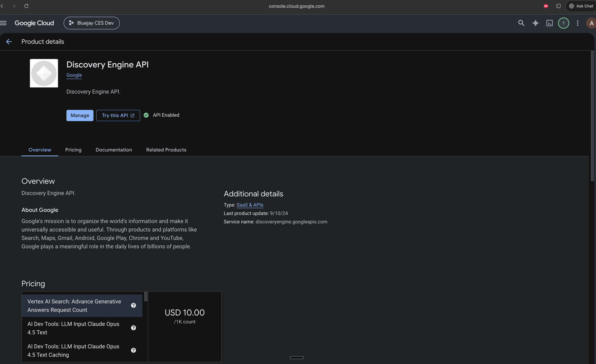Click the page vertical scrollbar
This screenshot has width=596, height=364.
click(x=592, y=116)
